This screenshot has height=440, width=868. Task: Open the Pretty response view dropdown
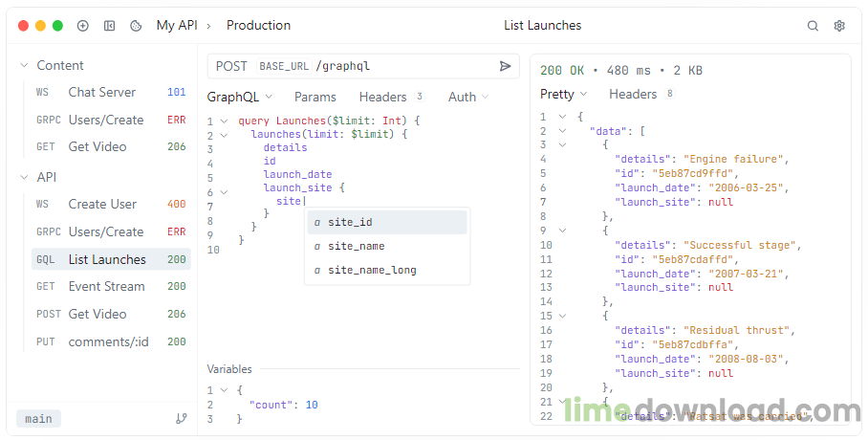(564, 94)
